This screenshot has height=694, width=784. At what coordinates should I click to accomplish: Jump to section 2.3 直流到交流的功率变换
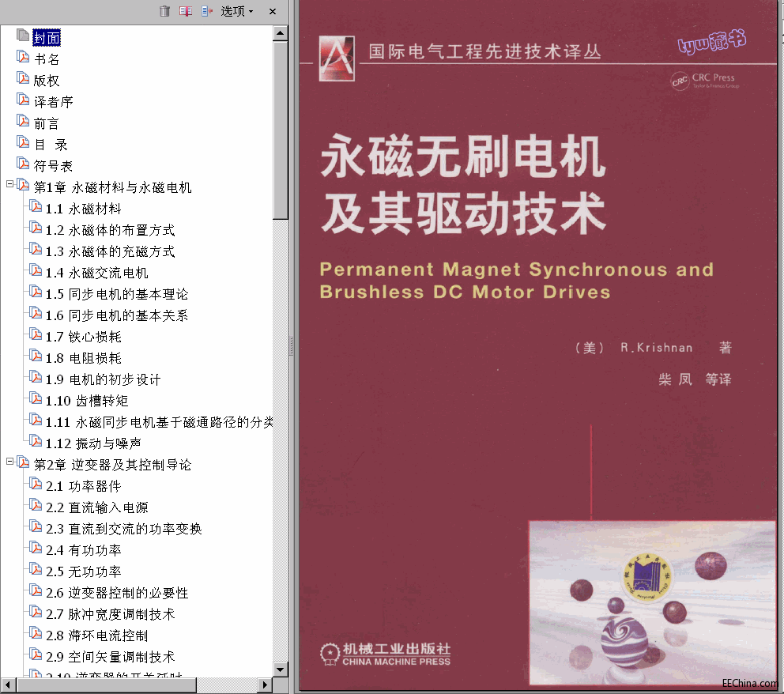click(124, 529)
